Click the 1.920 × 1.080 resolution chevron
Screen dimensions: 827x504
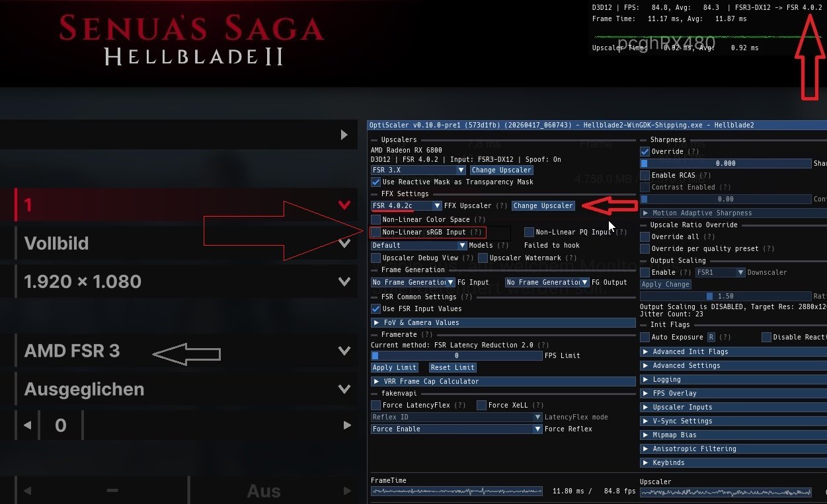coord(344,281)
